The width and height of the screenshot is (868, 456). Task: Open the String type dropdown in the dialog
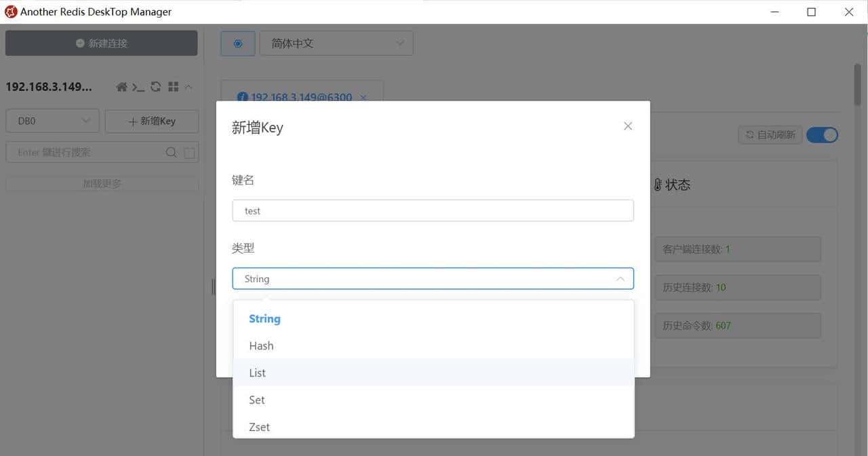click(x=433, y=278)
